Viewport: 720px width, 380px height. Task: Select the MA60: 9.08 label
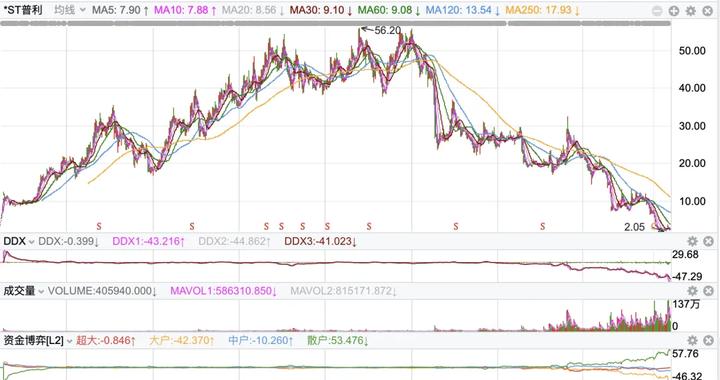pyautogui.click(x=389, y=10)
